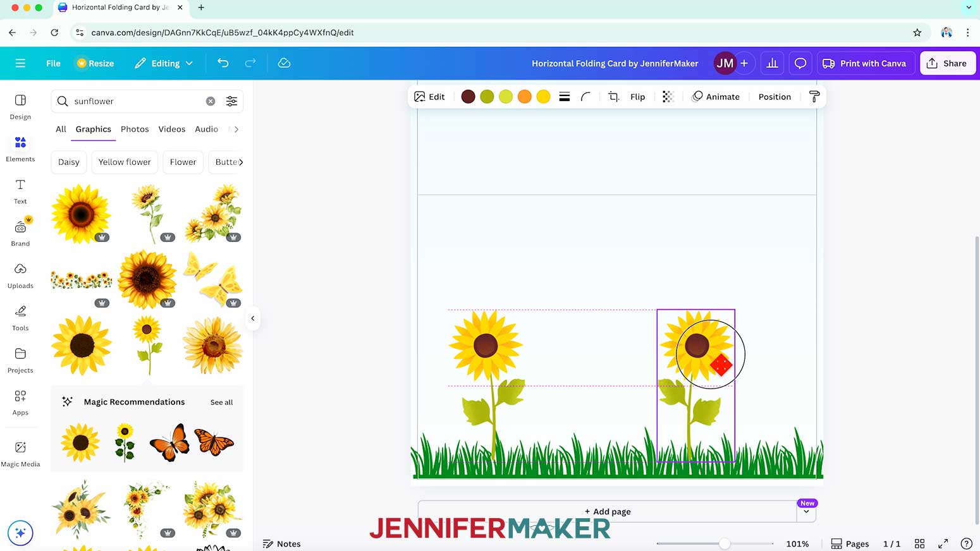The image size is (980, 551).
Task: Apply the Yellow flower suggestion chip
Action: [125, 162]
